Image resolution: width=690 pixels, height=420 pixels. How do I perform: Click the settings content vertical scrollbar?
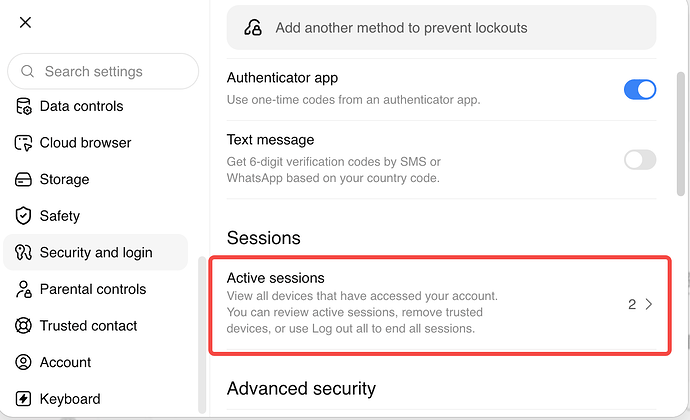(681, 134)
